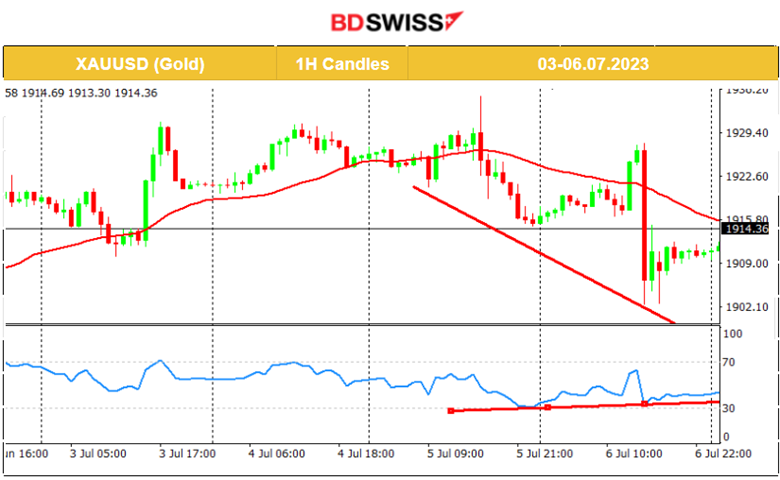This screenshot has width=780, height=480.
Task: Click the BDSwiss logo
Action: tap(396, 22)
